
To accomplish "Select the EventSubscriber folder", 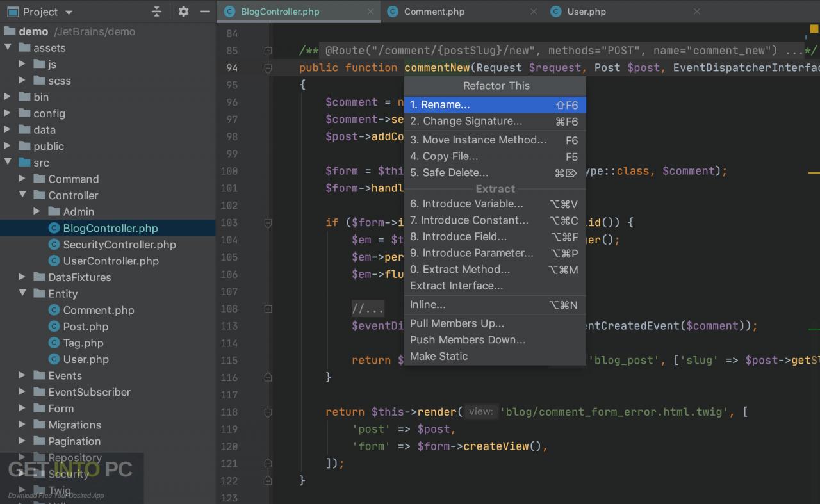I will click(90, 392).
